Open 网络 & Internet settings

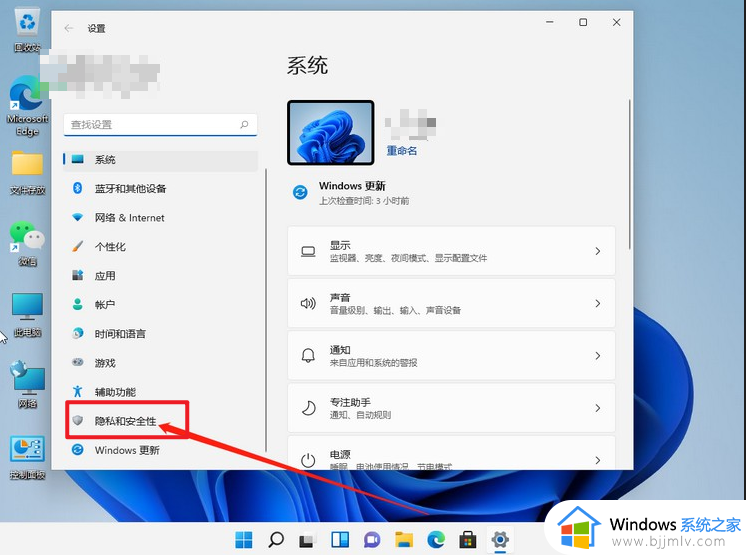(161, 218)
